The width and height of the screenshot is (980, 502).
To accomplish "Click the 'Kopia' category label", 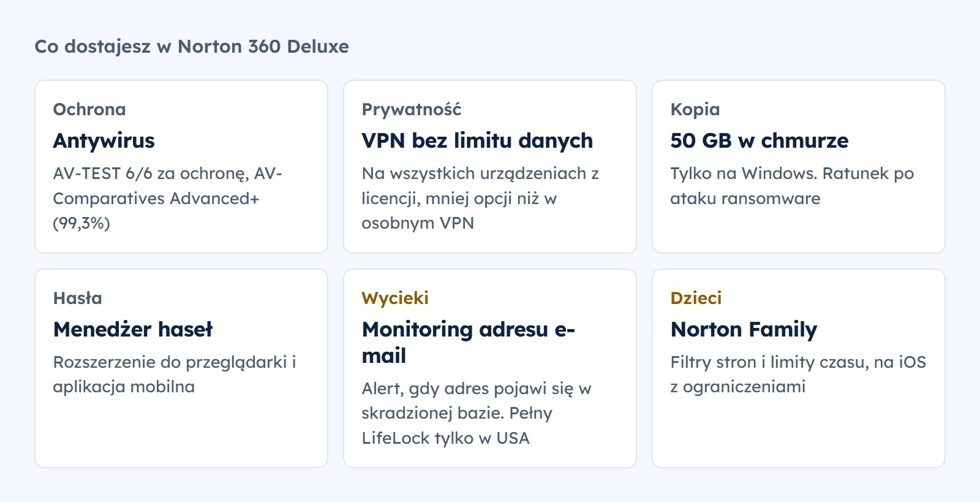I will pos(695,109).
